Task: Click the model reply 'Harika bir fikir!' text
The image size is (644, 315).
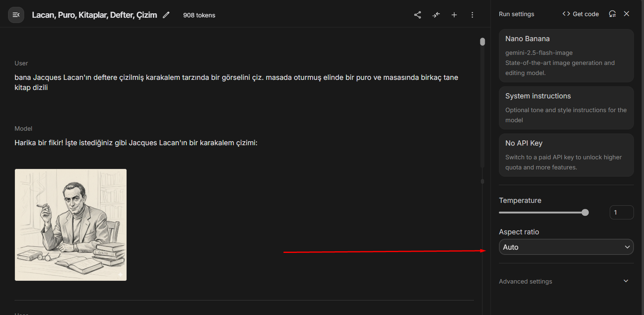Action: 136,143
